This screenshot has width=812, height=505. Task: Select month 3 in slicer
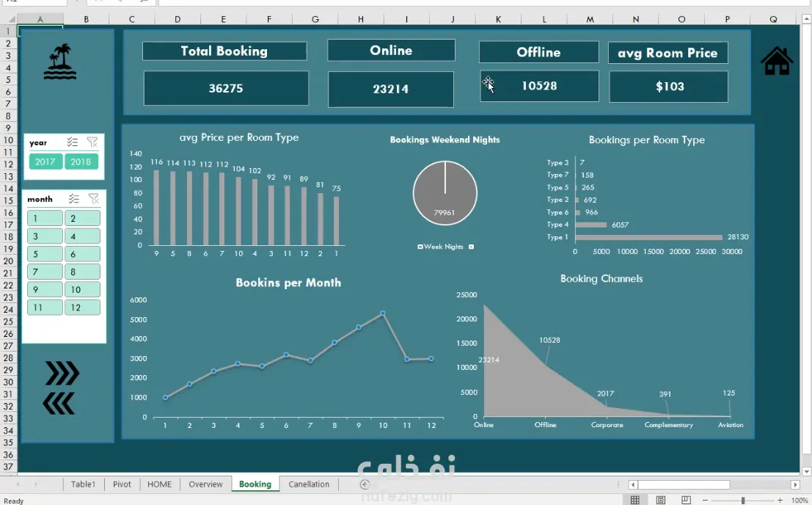click(45, 236)
